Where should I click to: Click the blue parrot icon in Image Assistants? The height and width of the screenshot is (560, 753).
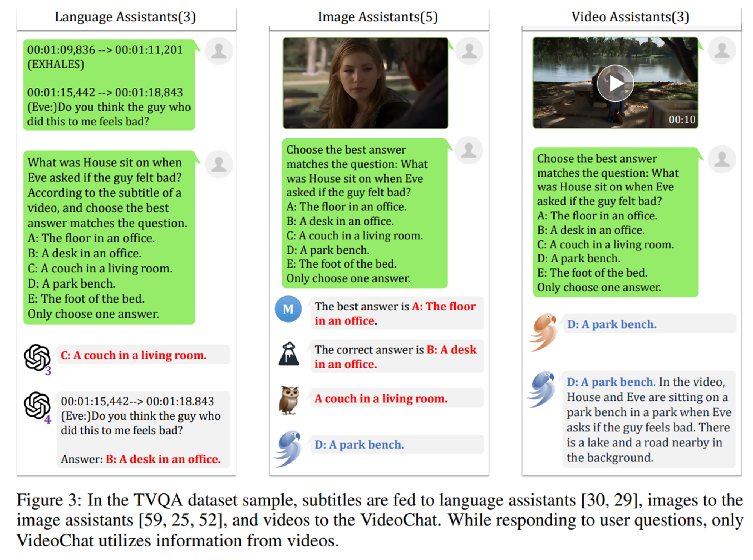pos(289,448)
